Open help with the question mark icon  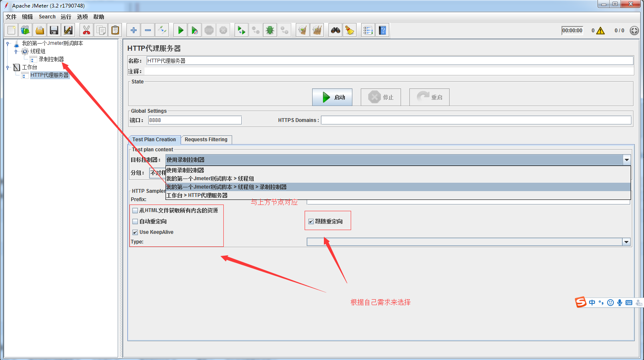(x=382, y=30)
